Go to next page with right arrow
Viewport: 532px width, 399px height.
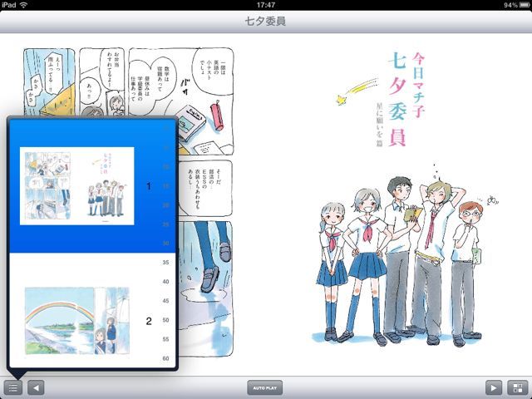(x=494, y=387)
